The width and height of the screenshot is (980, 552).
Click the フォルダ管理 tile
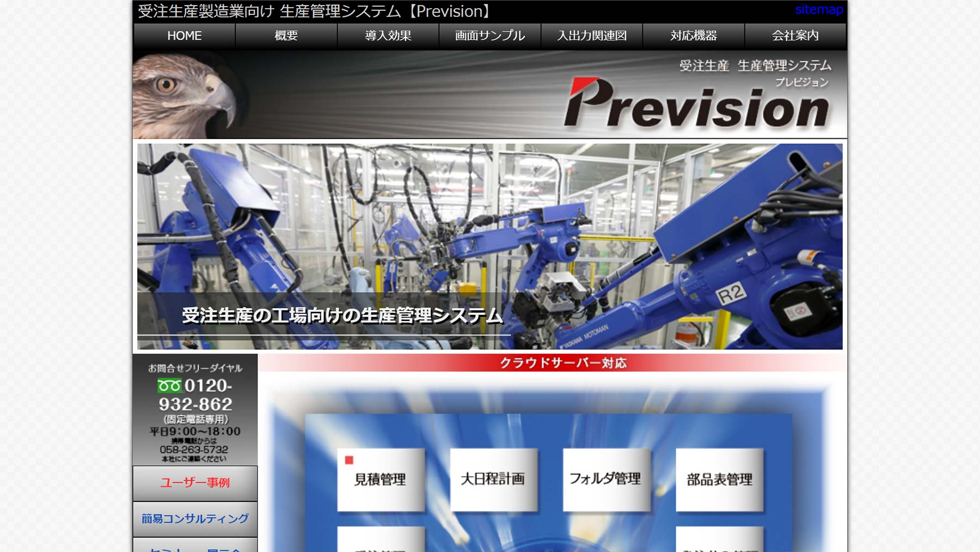point(606,480)
